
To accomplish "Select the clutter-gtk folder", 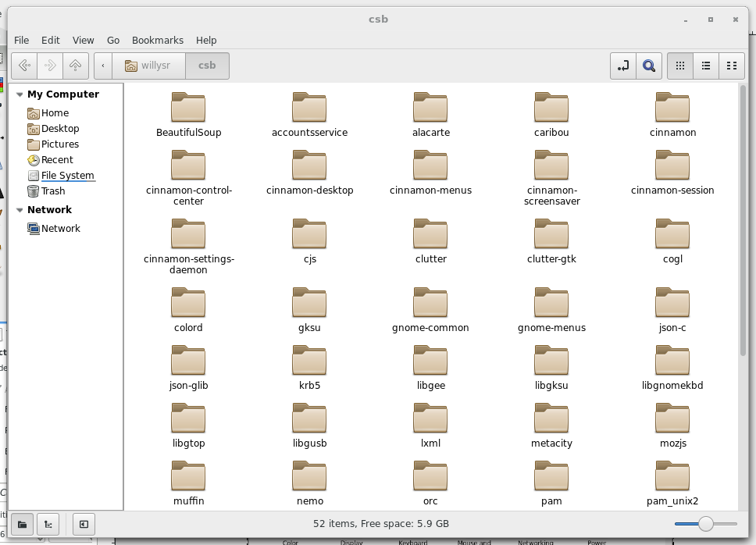I will point(551,242).
